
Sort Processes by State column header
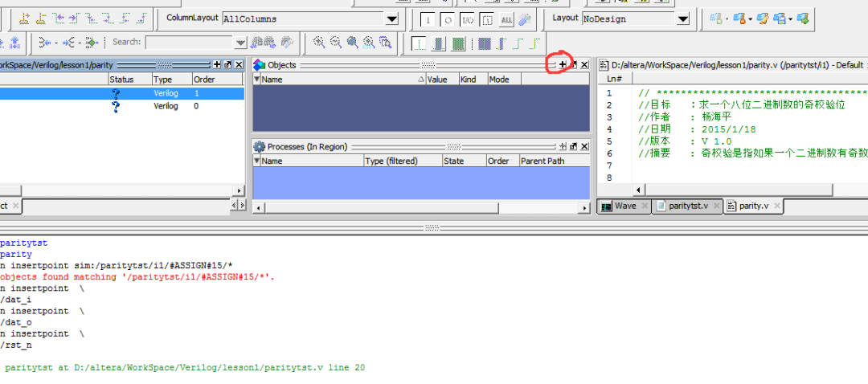[x=464, y=161]
